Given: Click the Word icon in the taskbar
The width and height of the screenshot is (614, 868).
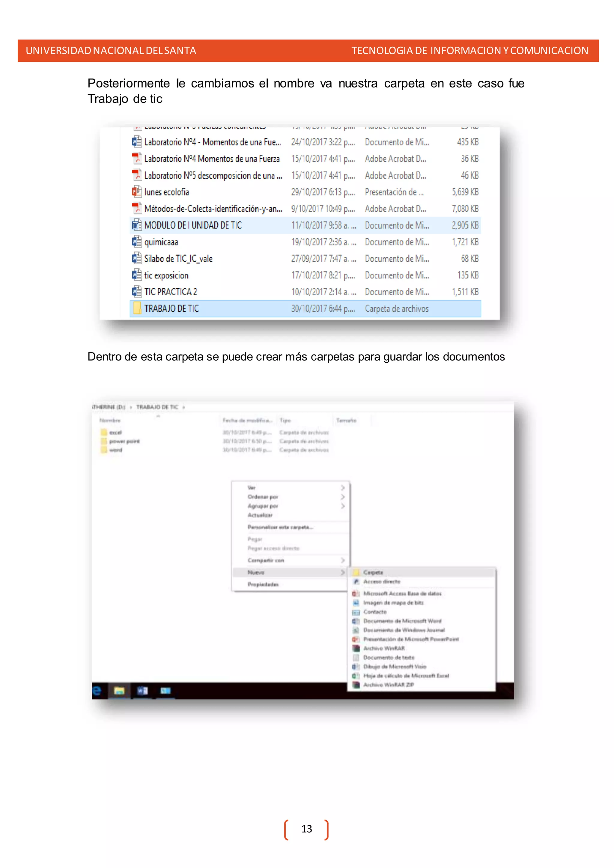Looking at the screenshot, I should point(142,691).
